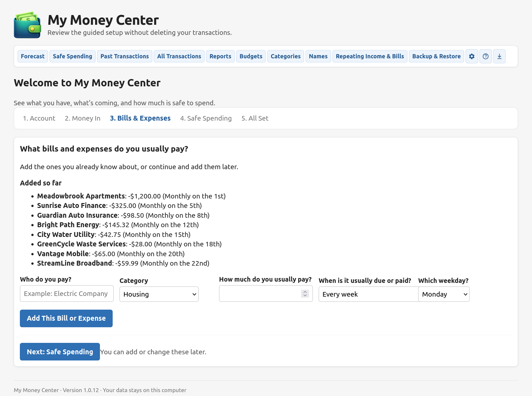This screenshot has height=396, width=532.
Task: Open the Names page
Action: pyautogui.click(x=318, y=56)
